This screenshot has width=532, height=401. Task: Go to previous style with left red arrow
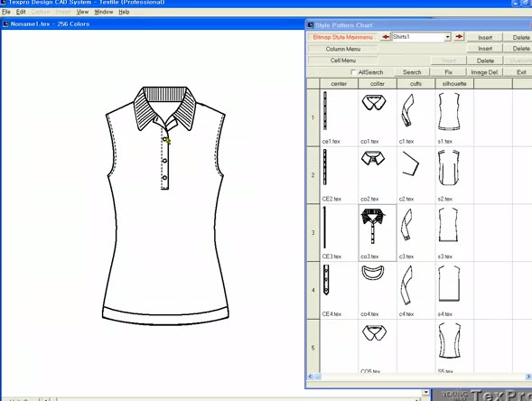385,37
